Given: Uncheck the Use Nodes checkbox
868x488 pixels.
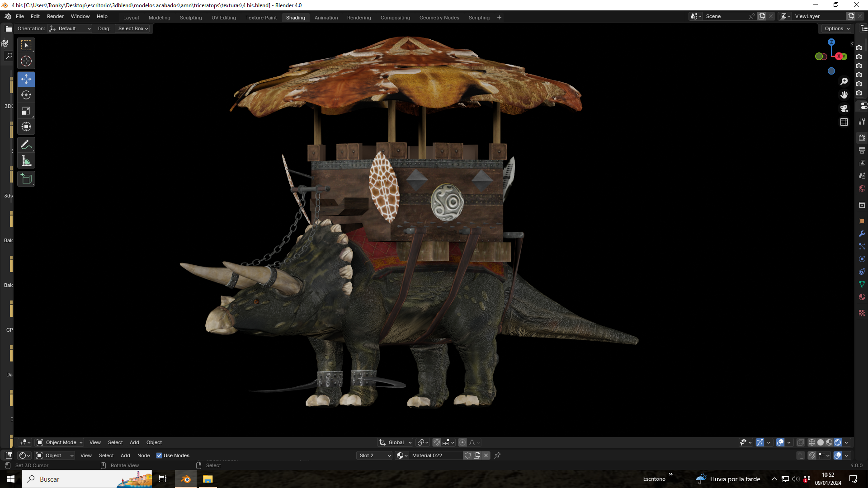Looking at the screenshot, I should [159, 455].
